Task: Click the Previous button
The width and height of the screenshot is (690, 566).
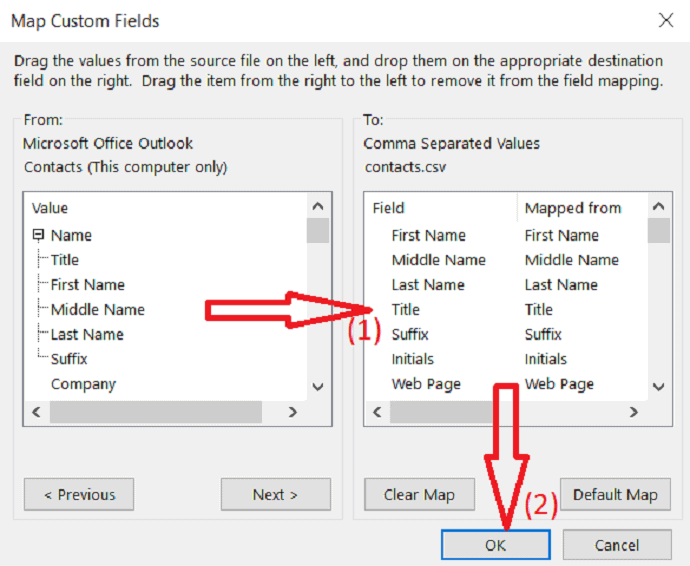Action: point(79,495)
